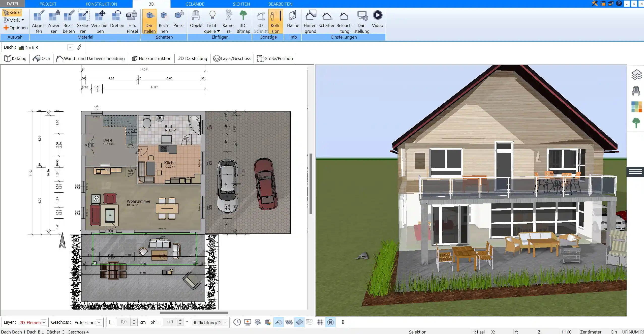Expand the dl (Richtung/Di dropdown

(x=225, y=322)
